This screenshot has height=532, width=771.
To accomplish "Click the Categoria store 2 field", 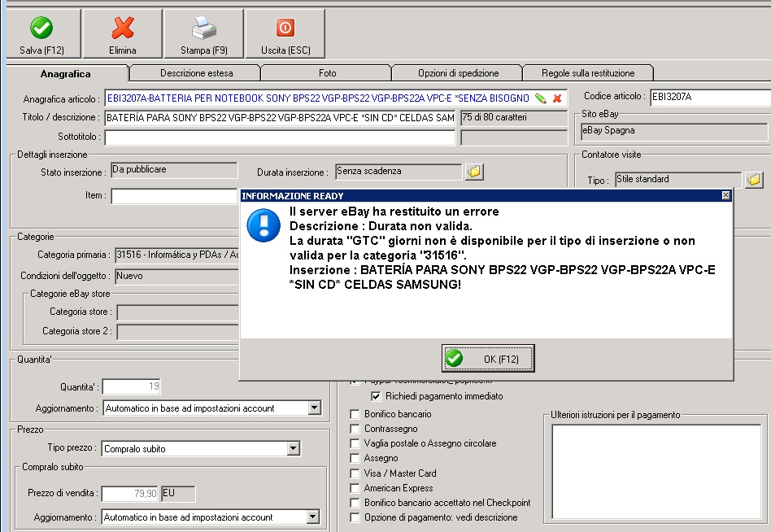I will tap(178, 332).
